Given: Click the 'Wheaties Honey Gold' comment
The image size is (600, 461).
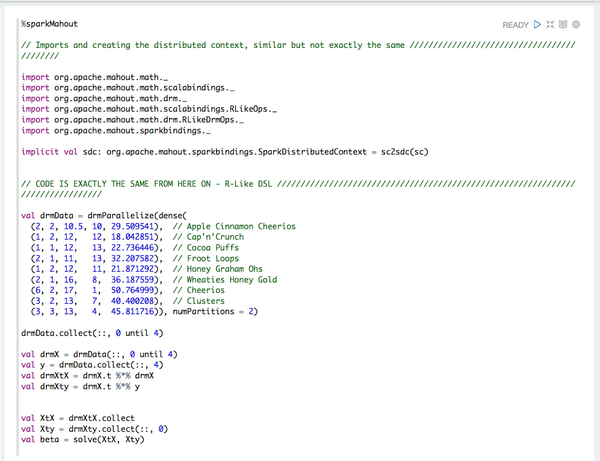Looking at the screenshot, I should click(x=225, y=280).
